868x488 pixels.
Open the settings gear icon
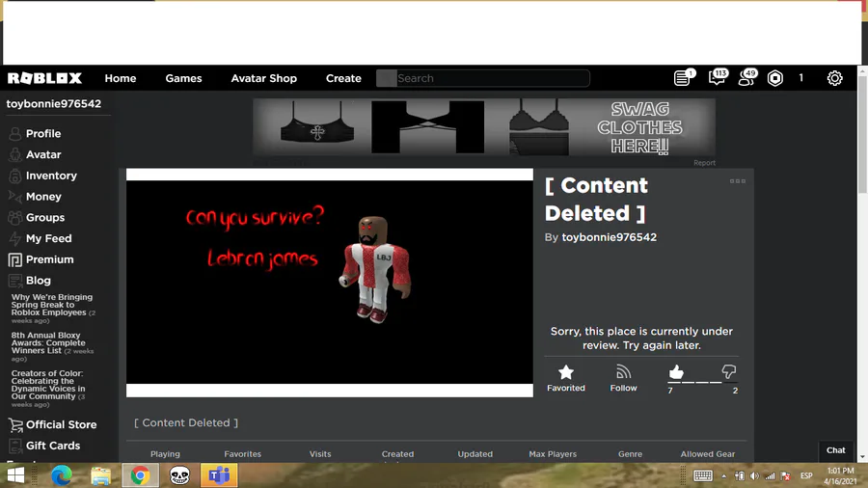834,78
